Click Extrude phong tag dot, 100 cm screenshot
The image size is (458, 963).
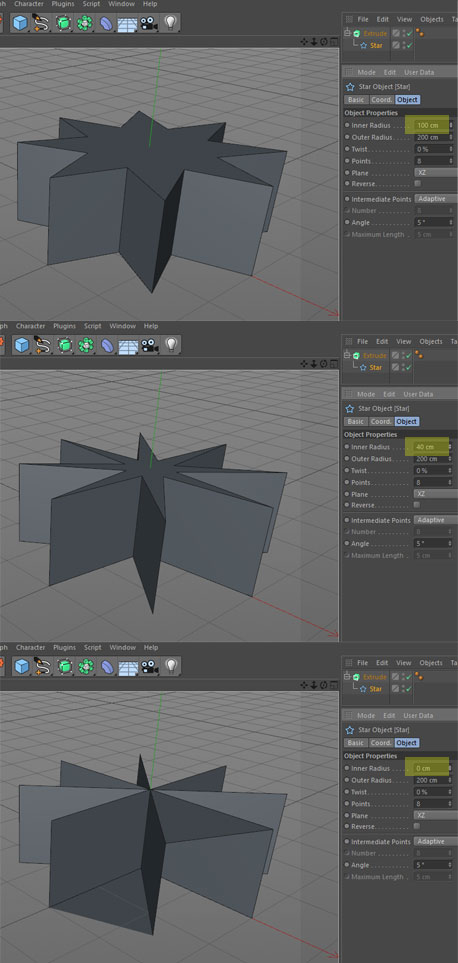point(421,33)
